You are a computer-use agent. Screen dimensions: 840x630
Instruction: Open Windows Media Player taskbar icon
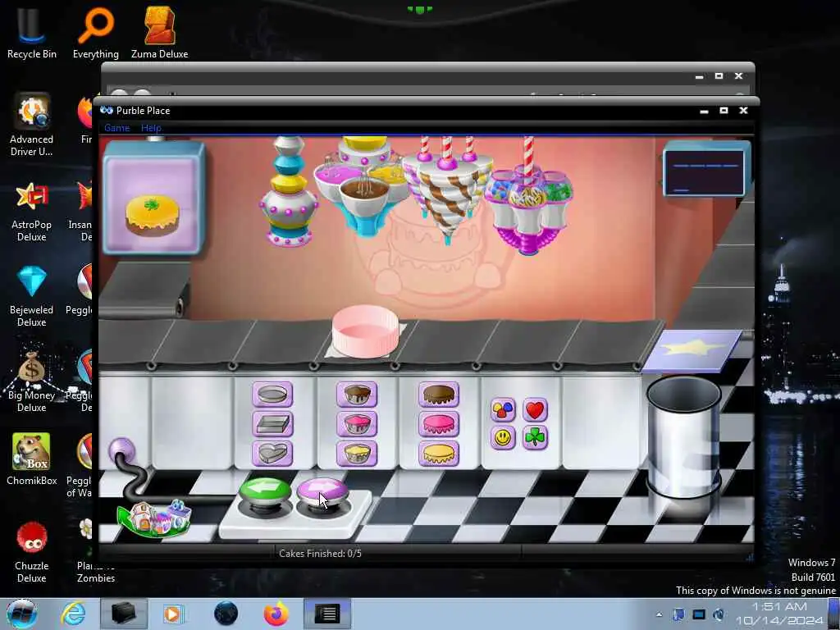tap(173, 614)
